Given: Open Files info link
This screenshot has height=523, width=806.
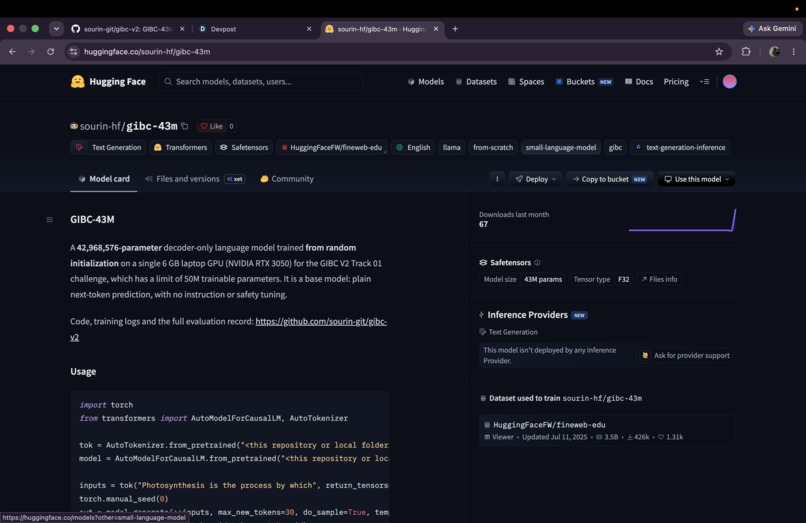Looking at the screenshot, I should [660, 279].
